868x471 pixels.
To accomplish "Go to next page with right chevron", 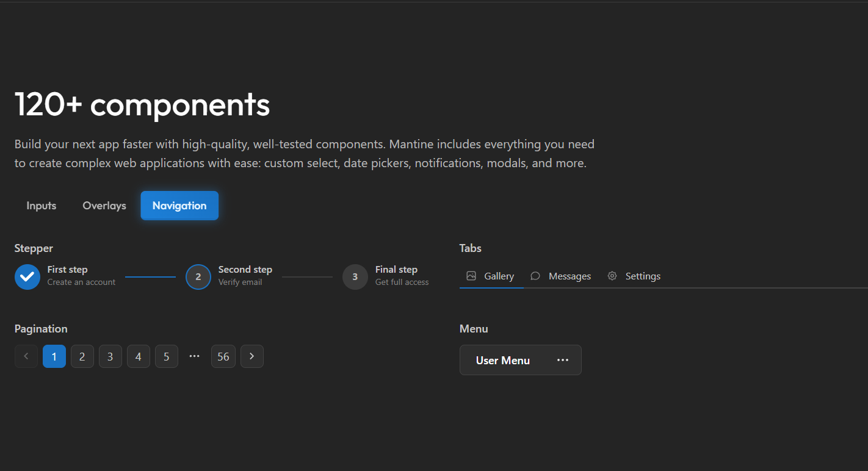I will (252, 356).
